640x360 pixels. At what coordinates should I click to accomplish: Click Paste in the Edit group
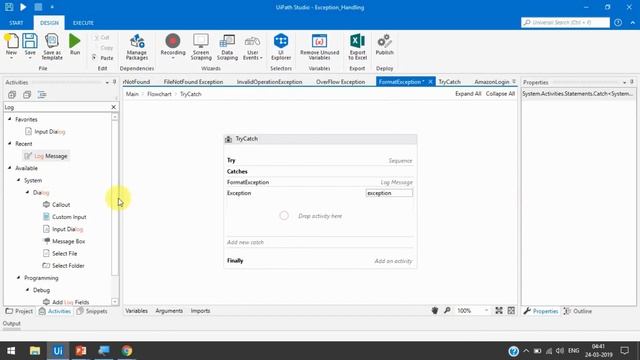coord(103,58)
